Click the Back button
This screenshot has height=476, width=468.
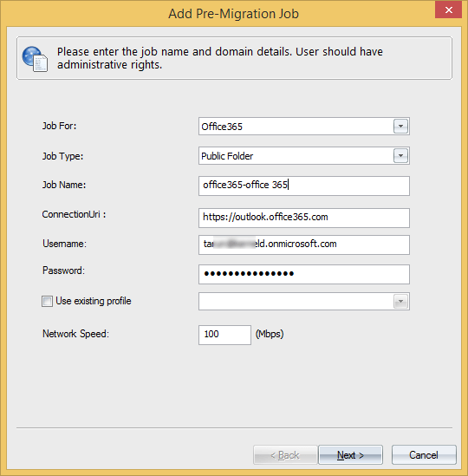[x=285, y=454]
